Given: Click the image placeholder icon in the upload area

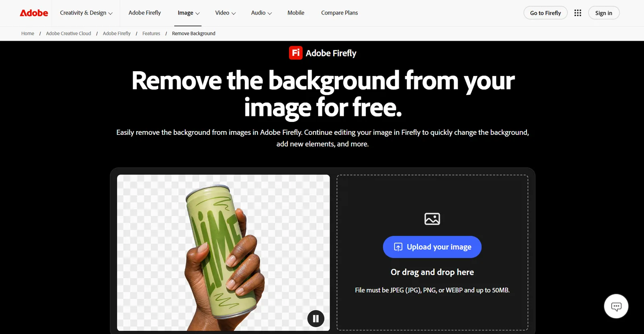Looking at the screenshot, I should 432,219.
